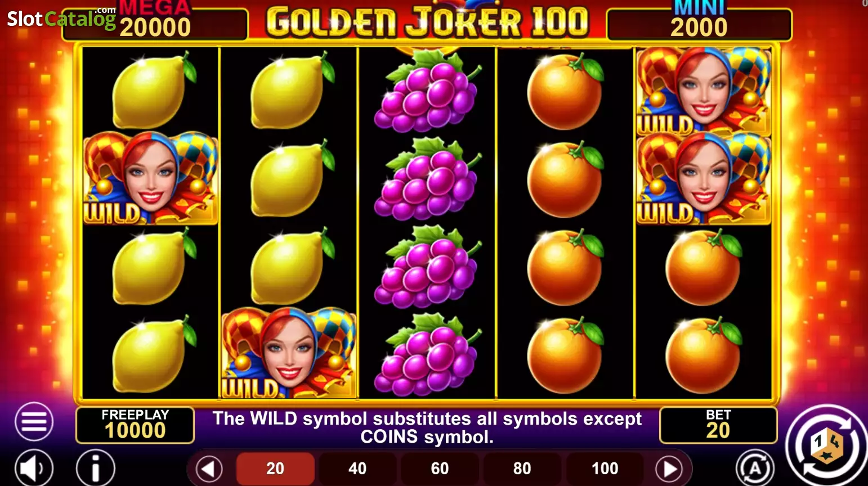Screen dimensions: 868x486
Task: Toggle autoplay mode
Action: [755, 468]
